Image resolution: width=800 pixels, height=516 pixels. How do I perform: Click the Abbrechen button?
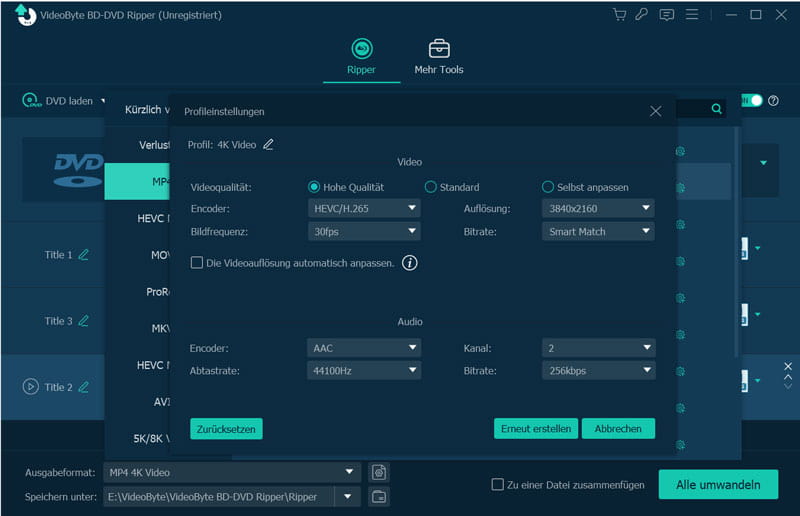[618, 429]
